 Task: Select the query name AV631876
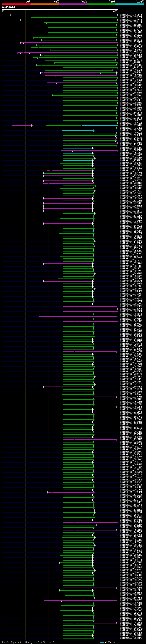pyautogui.click(x=8, y=7)
